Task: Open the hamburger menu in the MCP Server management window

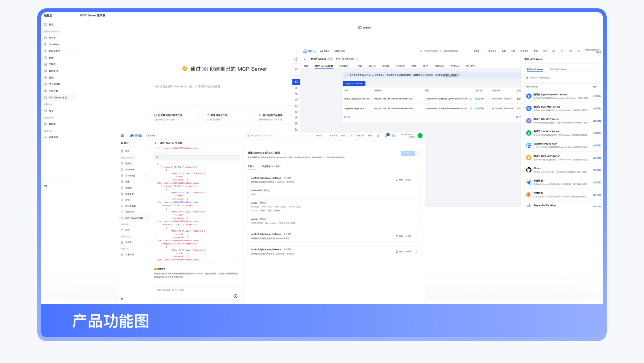Action: 296,51
